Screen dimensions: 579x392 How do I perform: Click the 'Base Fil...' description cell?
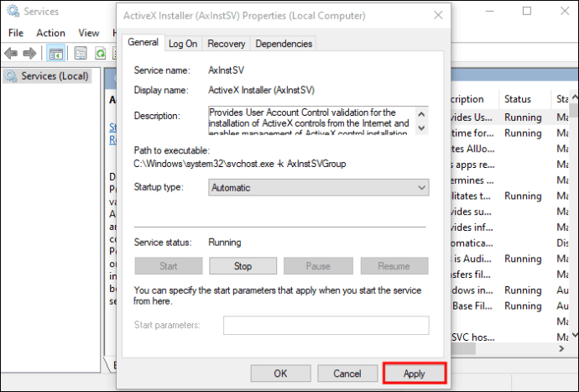click(x=472, y=306)
